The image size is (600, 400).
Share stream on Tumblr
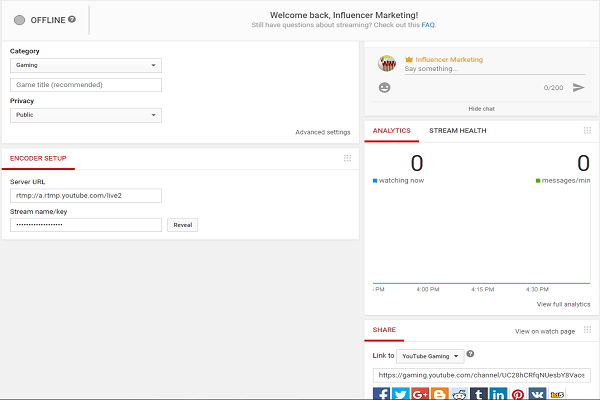[479, 393]
